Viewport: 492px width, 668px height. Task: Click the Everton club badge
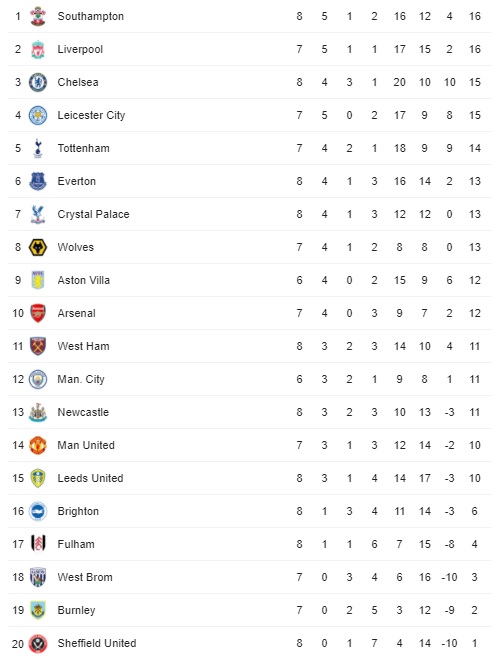click(37, 181)
